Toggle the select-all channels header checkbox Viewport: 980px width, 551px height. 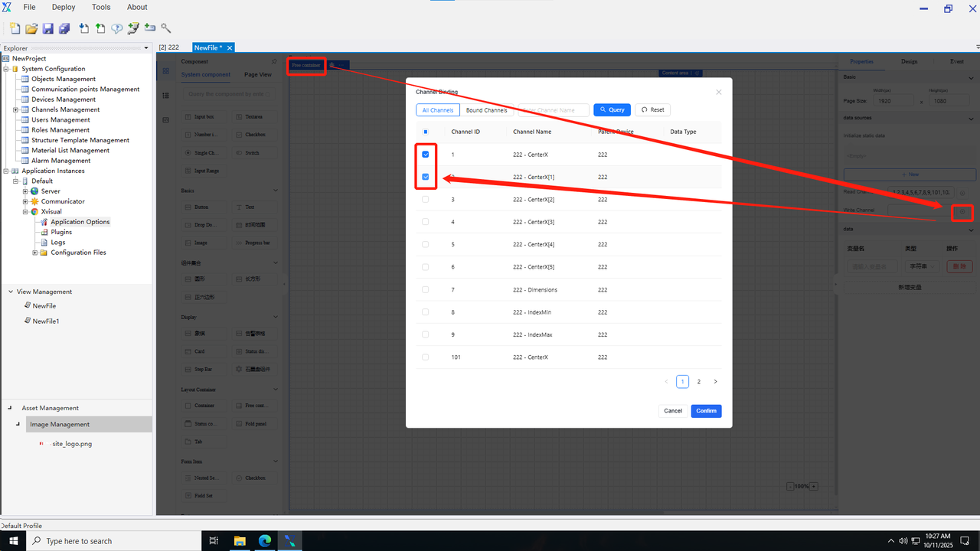[x=426, y=132]
